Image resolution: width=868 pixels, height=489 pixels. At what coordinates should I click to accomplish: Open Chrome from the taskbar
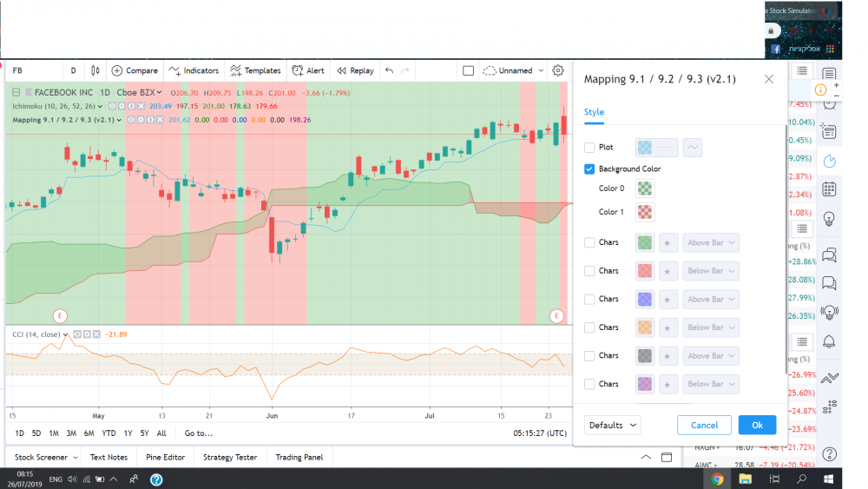point(718,479)
